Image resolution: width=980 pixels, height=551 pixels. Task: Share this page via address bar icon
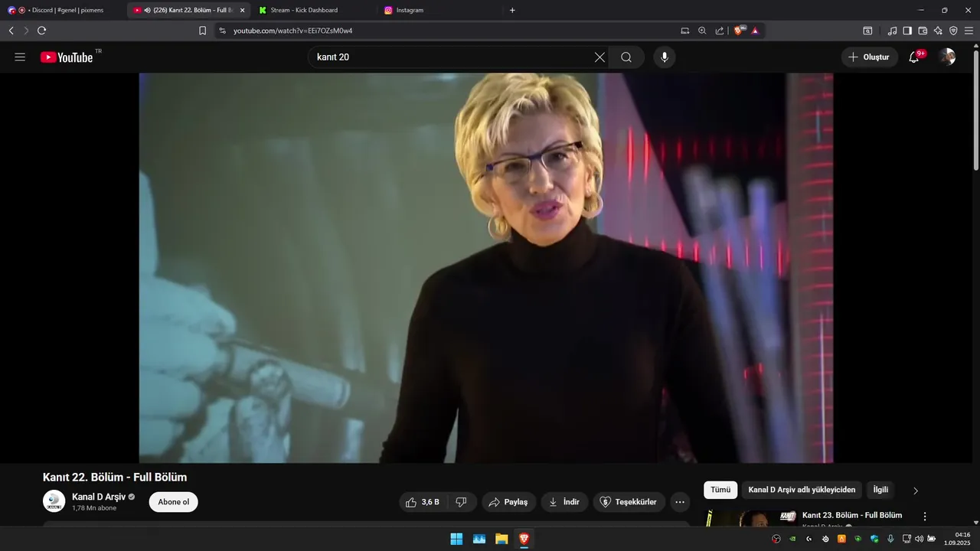[x=720, y=31]
